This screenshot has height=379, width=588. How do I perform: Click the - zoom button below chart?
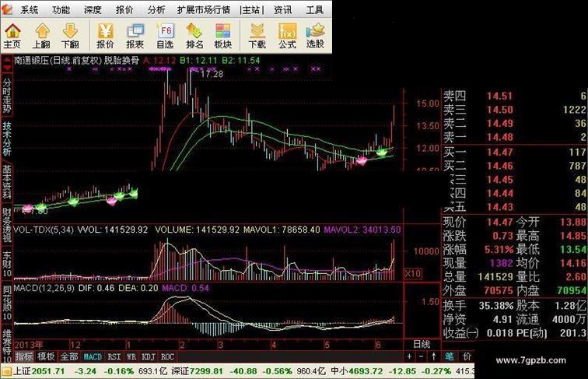(421, 356)
